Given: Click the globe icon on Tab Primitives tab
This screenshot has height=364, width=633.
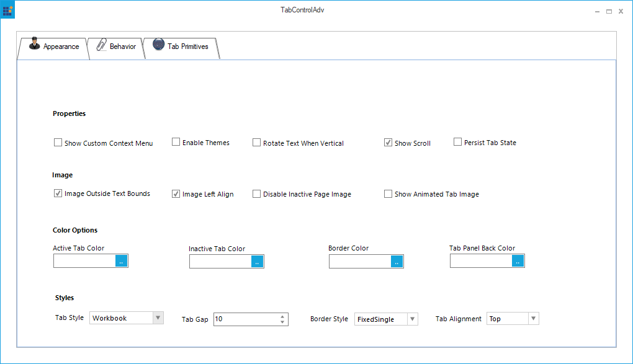Looking at the screenshot, I should [x=160, y=45].
